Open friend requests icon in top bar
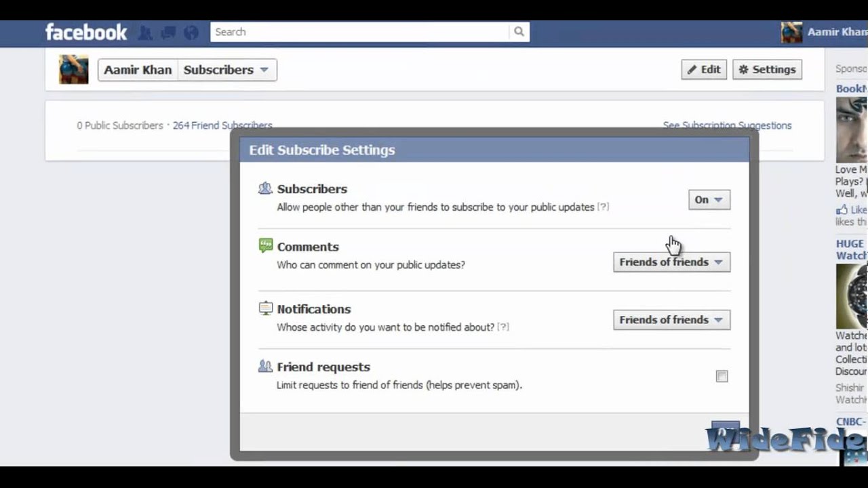Viewport: 868px width, 488px height. 145,32
